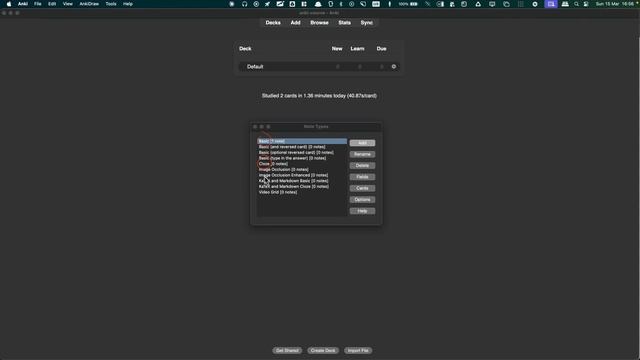640x360 pixels.
Task: Open Browse in the Anki toolbar
Action: pos(319,23)
